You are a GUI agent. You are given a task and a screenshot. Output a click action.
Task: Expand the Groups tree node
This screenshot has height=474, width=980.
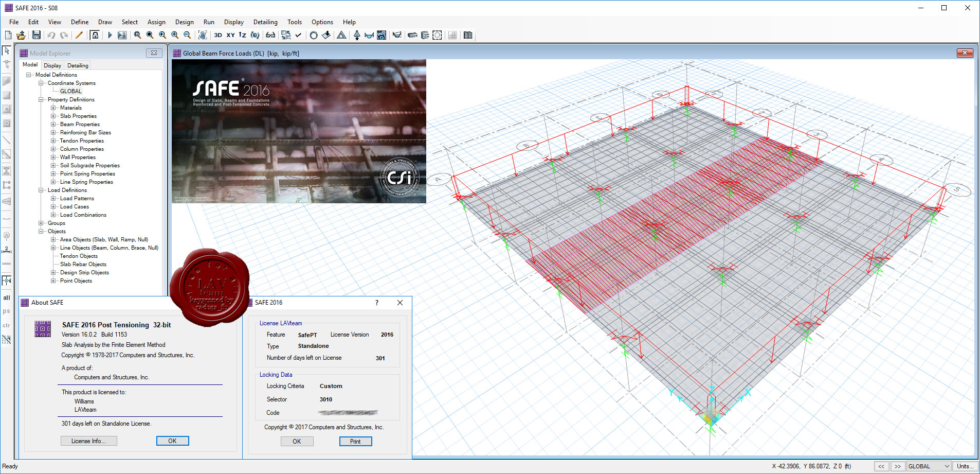(x=41, y=223)
